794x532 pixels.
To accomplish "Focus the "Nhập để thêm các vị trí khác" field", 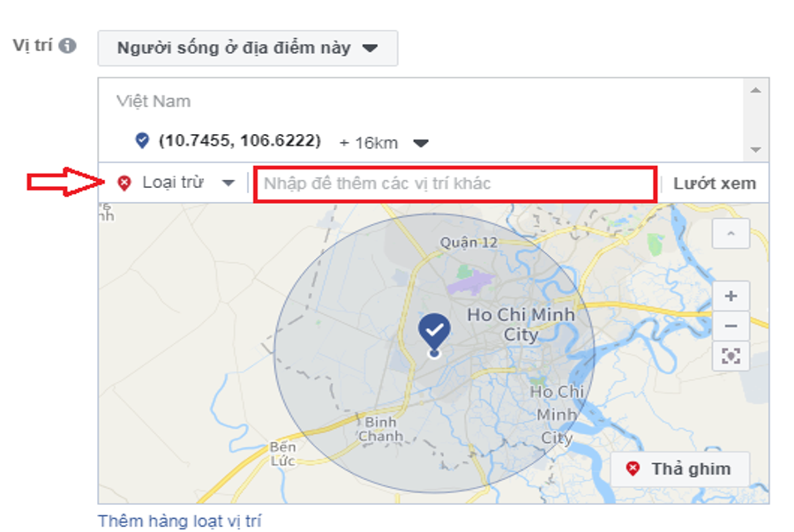I will pyautogui.click(x=455, y=184).
